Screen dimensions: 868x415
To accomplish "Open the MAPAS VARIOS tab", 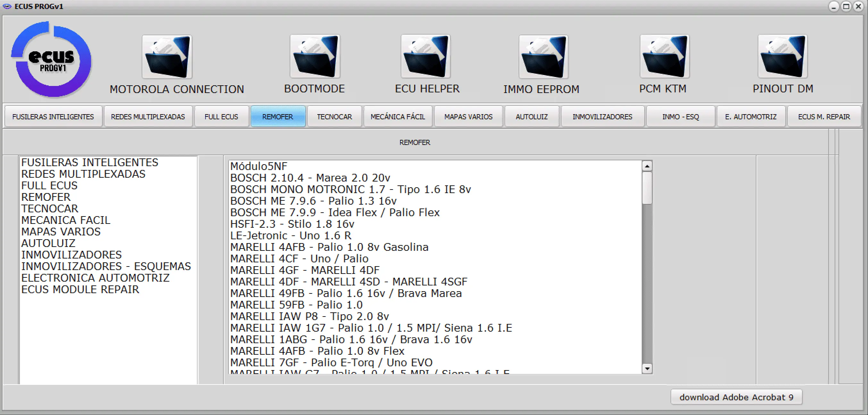I will (468, 117).
